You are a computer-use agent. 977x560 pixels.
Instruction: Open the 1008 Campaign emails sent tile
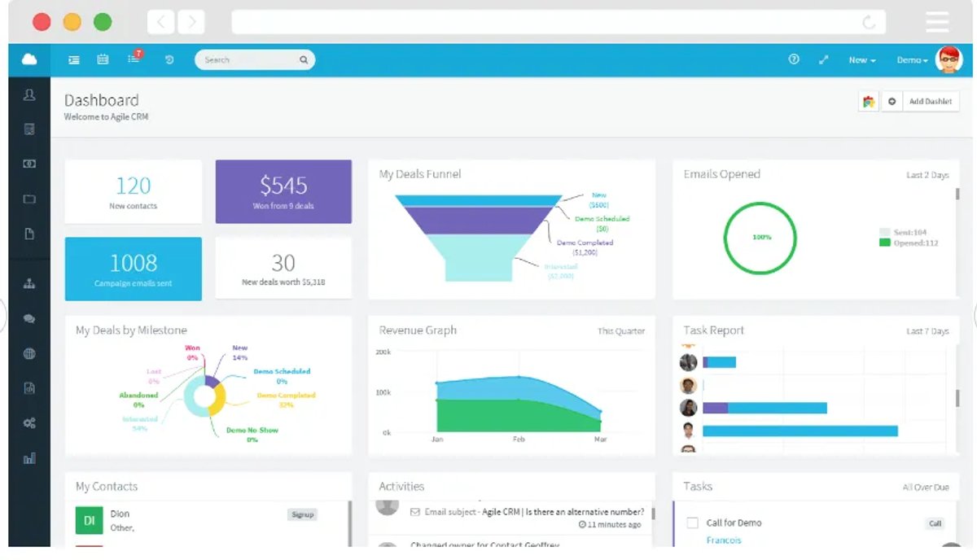tap(134, 269)
